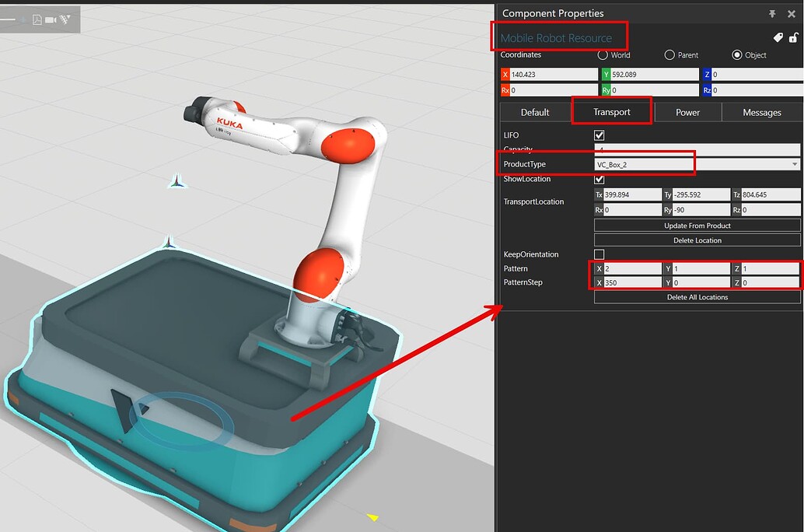Open the Messages tab
Viewport: 804px width, 532px height.
(761, 112)
